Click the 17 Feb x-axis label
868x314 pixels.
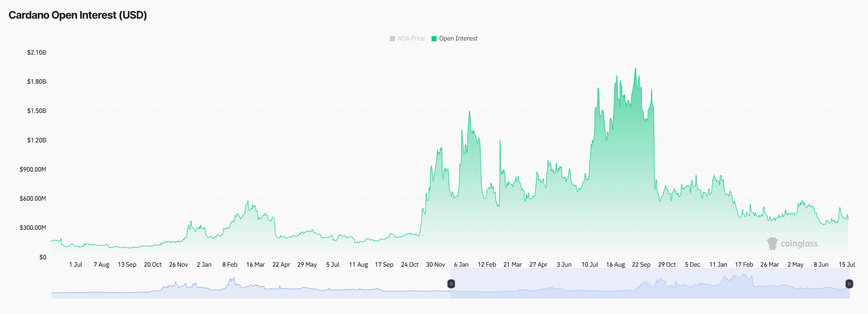coord(744,265)
